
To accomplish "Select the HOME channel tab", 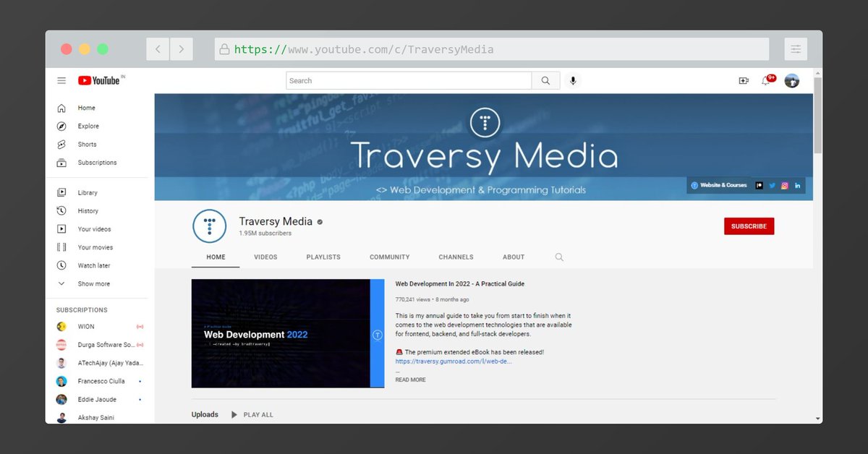I will point(216,257).
